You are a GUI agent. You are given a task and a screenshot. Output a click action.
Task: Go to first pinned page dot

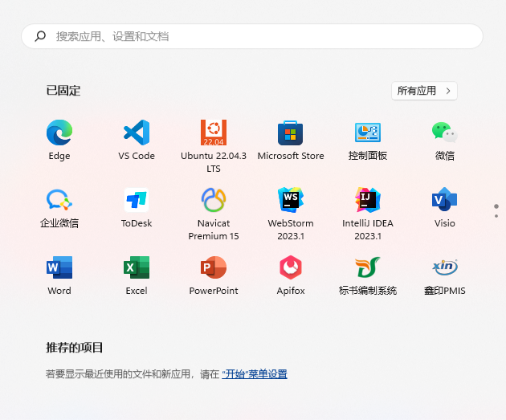[496, 206]
